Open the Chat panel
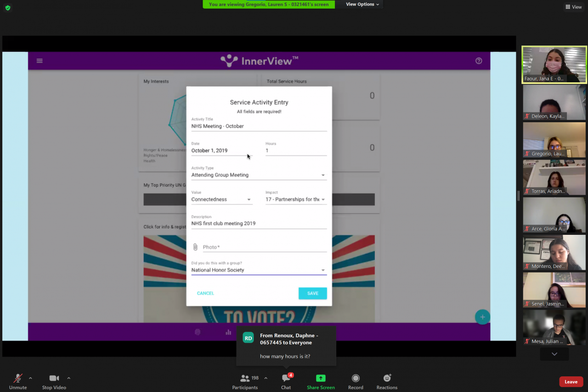Image resolution: width=588 pixels, height=392 pixels. [x=286, y=381]
